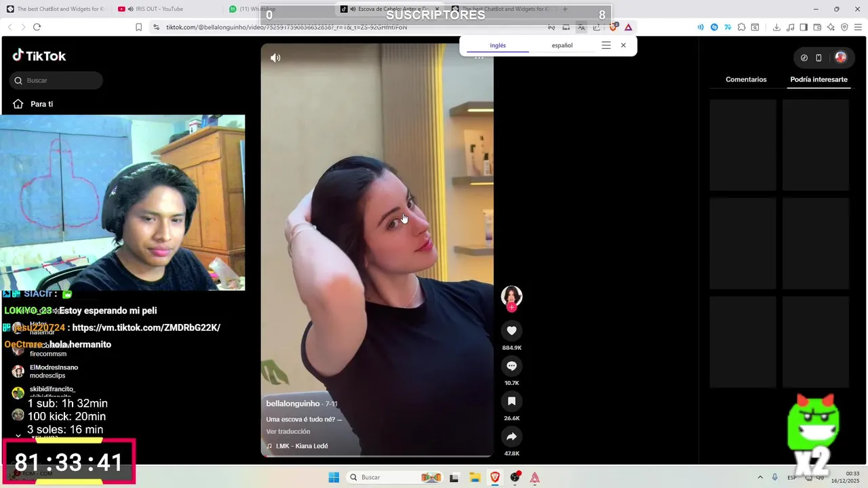The width and height of the screenshot is (868, 488).
Task: Bookmark the video showing 26.6K saves
Action: pos(511,401)
